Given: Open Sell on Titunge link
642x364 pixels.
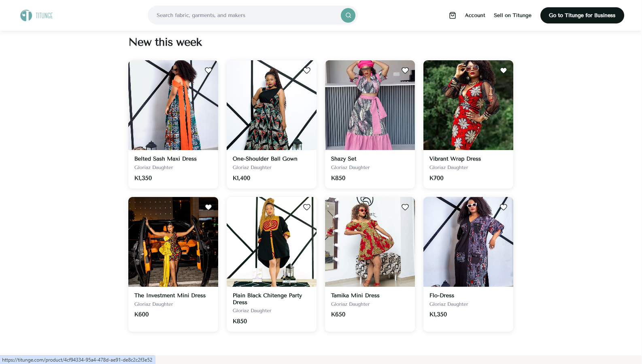Looking at the screenshot, I should [512, 15].
